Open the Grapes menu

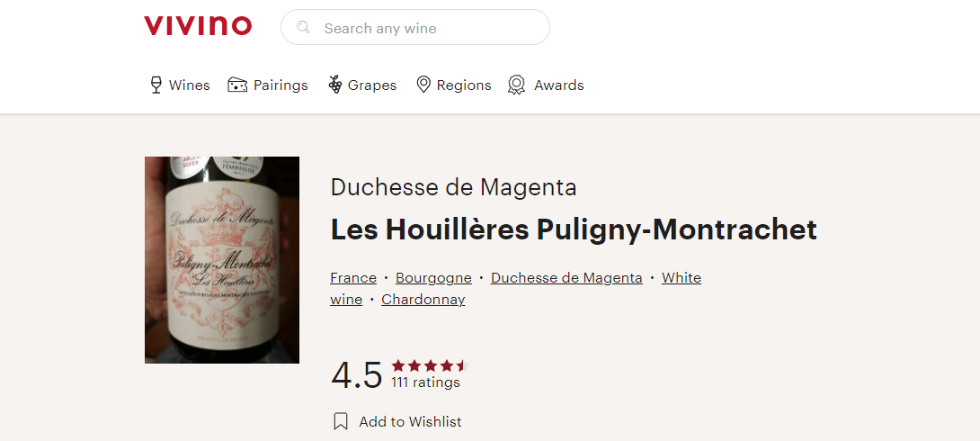372,85
